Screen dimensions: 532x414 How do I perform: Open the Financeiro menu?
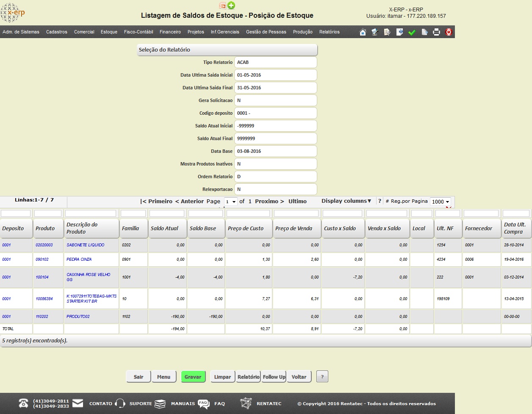[x=170, y=32]
